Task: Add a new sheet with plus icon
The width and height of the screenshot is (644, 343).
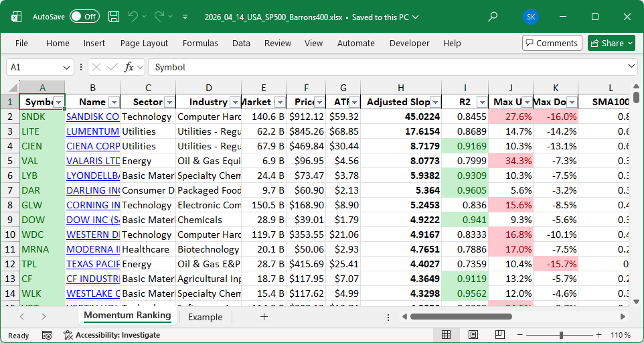Action: pos(264,317)
